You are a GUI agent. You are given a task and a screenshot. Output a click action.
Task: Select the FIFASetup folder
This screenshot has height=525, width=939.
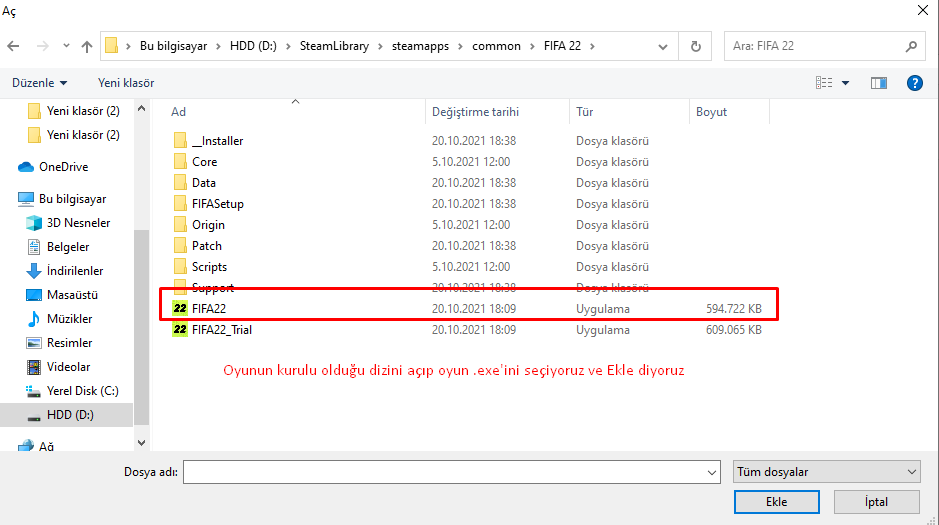coord(217,204)
